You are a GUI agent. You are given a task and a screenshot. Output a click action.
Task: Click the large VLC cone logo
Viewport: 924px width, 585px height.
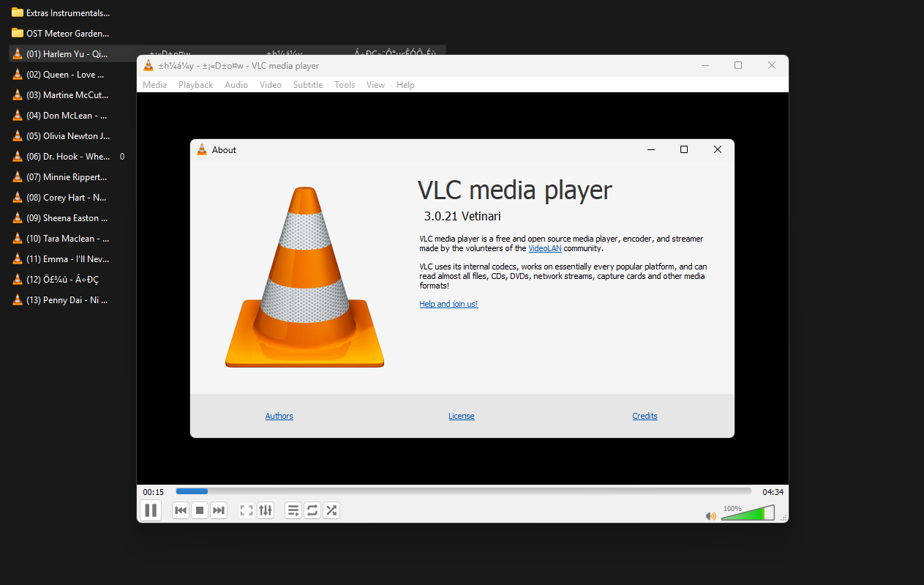tap(304, 277)
